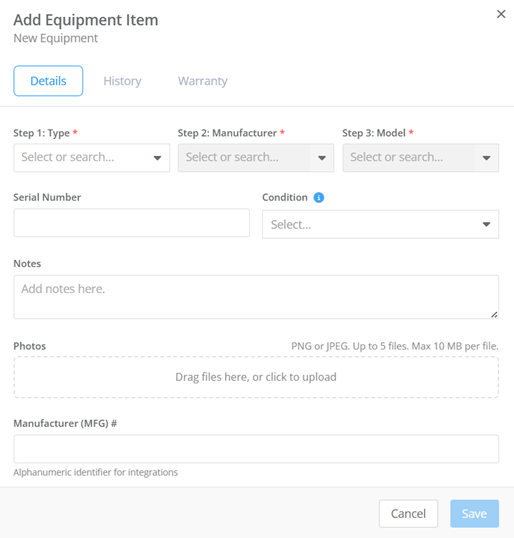
Task: Open the Step 3 Model search box
Action: pos(421,158)
